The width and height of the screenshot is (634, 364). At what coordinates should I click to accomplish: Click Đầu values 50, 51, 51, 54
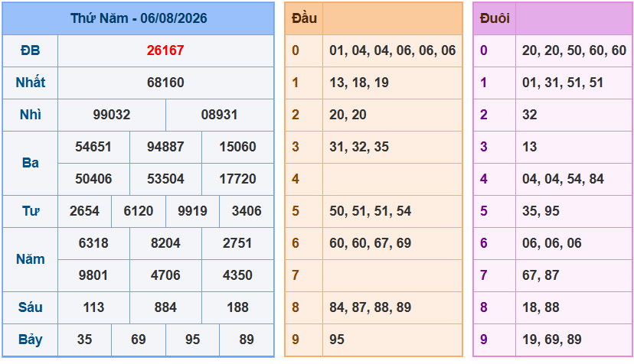370,211
